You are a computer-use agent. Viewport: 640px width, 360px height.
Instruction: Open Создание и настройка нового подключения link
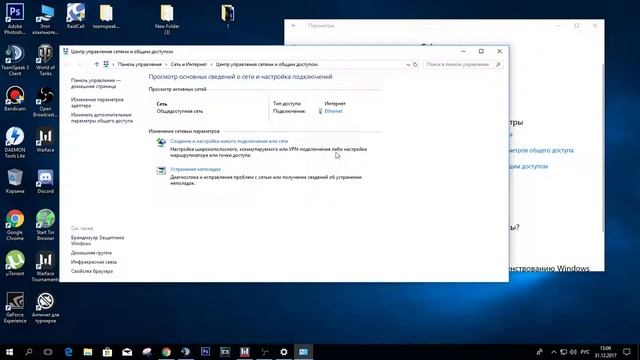coord(229,141)
